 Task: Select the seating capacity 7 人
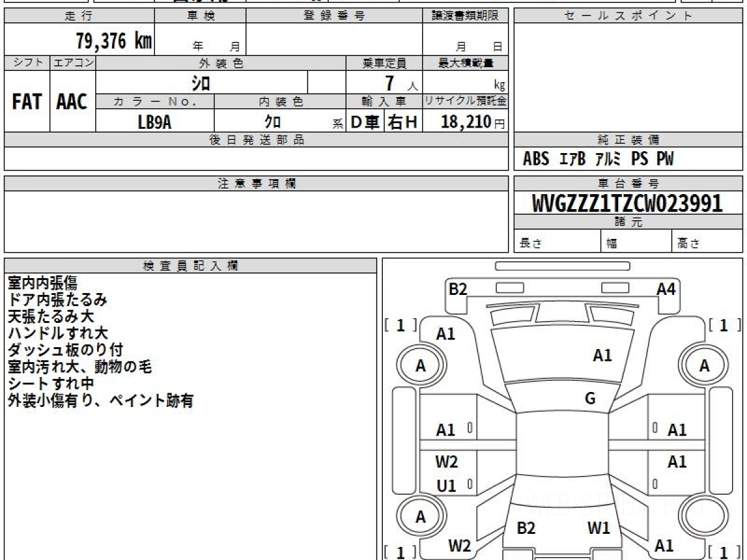(x=401, y=83)
